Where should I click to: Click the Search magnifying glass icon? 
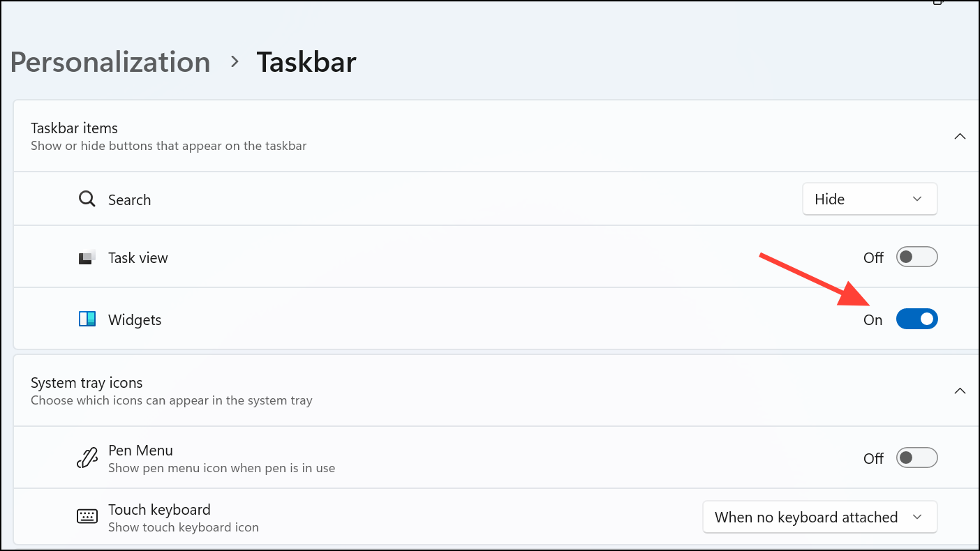[87, 199]
